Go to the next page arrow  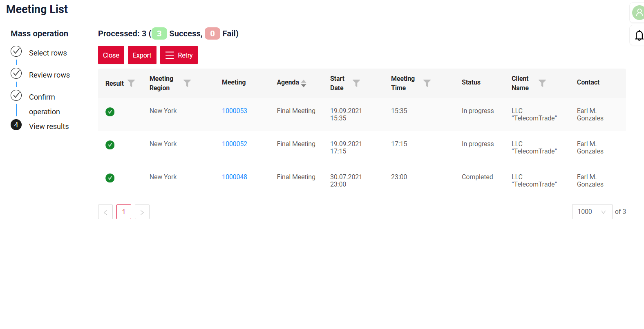[142, 212]
